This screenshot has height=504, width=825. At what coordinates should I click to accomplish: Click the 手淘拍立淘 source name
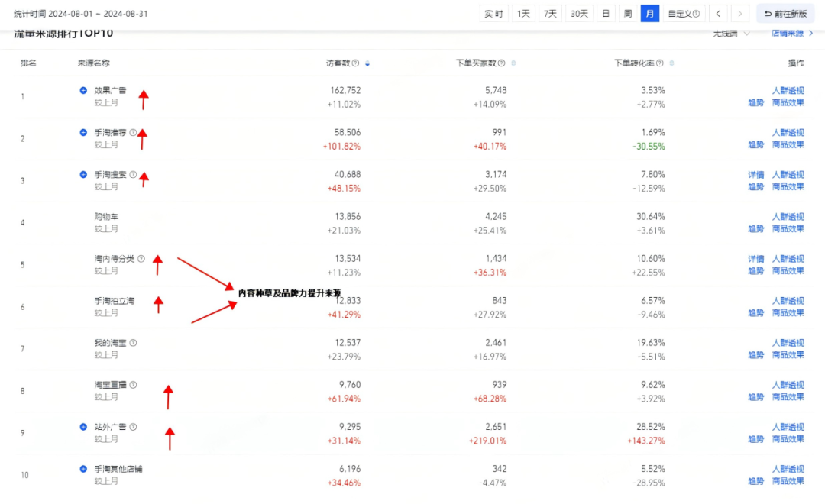pyautogui.click(x=114, y=301)
